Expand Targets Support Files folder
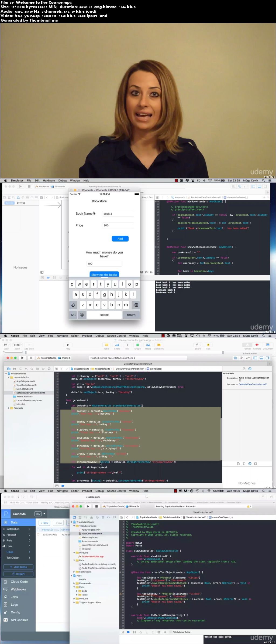 tap(74, 602)
